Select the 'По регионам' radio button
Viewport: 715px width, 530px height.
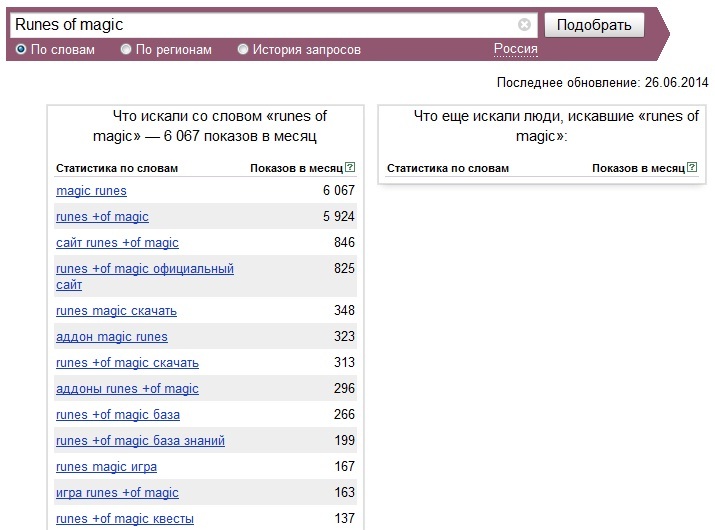tap(126, 49)
